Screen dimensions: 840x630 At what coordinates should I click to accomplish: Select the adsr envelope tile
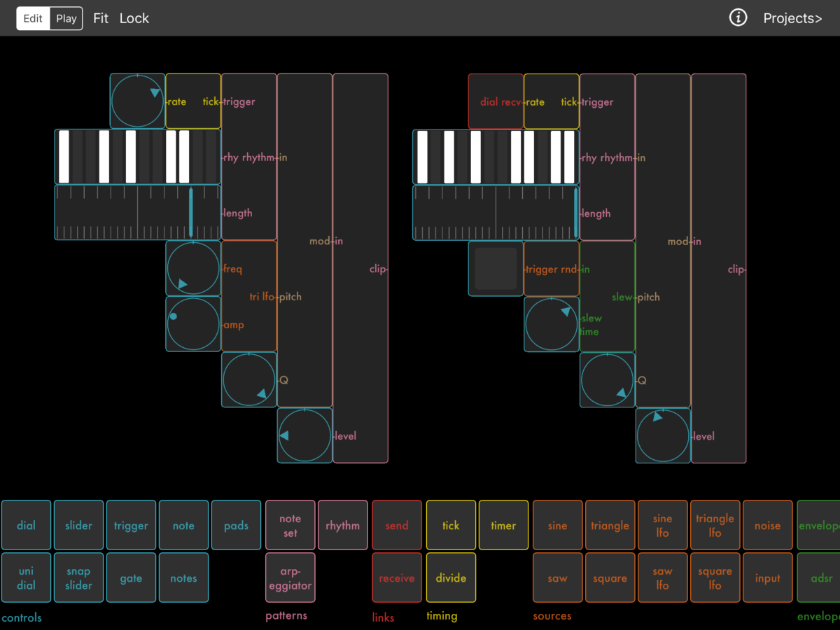tap(820, 577)
